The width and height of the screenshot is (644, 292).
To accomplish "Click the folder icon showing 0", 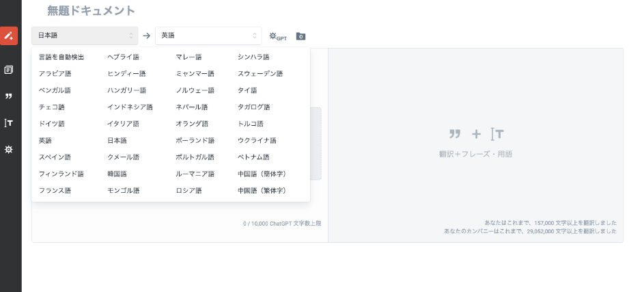I will (300, 36).
